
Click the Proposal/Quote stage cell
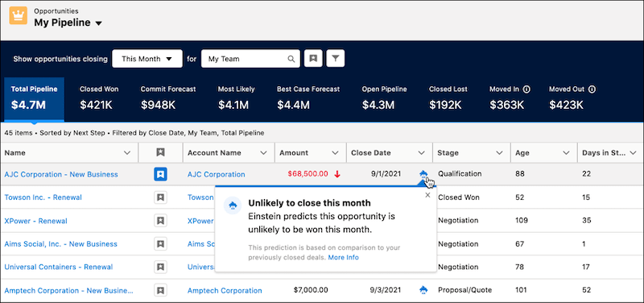(x=464, y=290)
